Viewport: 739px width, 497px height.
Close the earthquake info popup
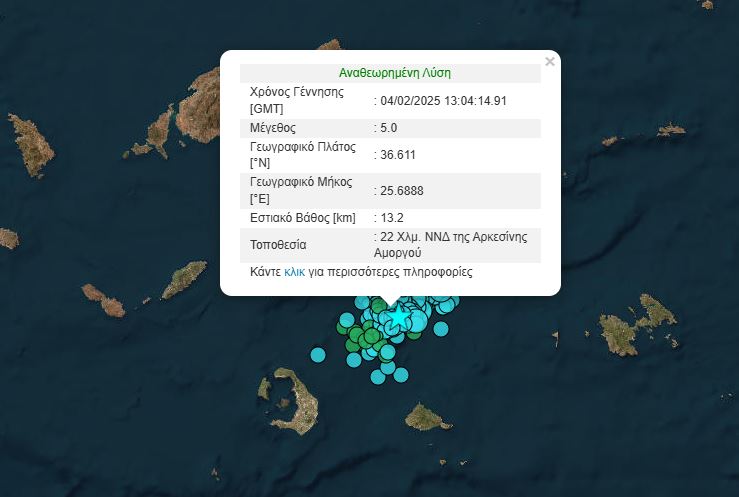[x=549, y=62]
